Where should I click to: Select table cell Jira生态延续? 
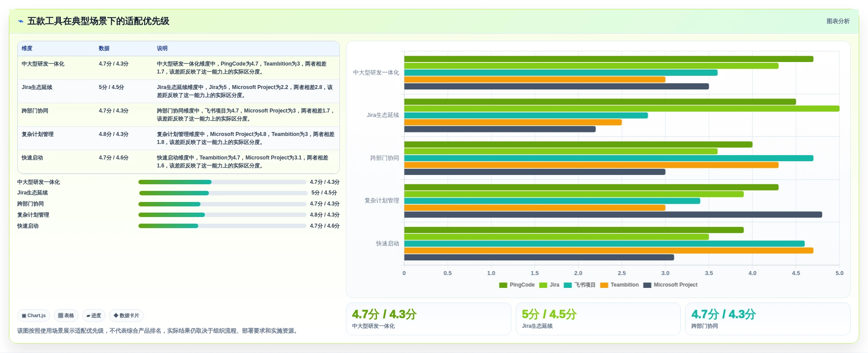click(x=37, y=87)
